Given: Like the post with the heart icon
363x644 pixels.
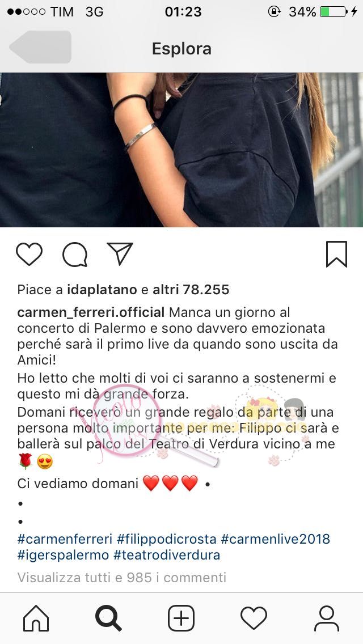Looking at the screenshot, I should tap(29, 254).
